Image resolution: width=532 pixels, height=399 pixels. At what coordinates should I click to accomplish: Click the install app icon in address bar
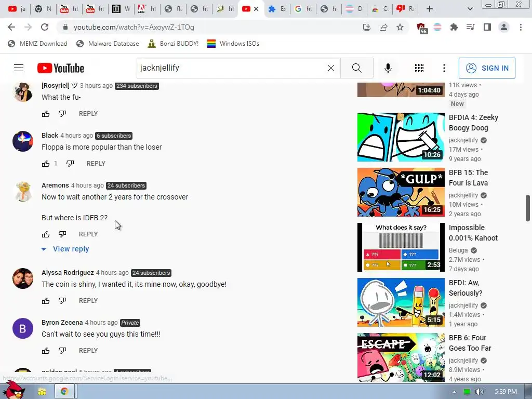tap(366, 27)
